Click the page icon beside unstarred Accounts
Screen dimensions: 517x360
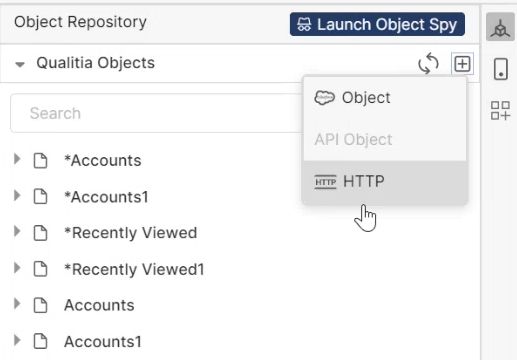pos(40,305)
